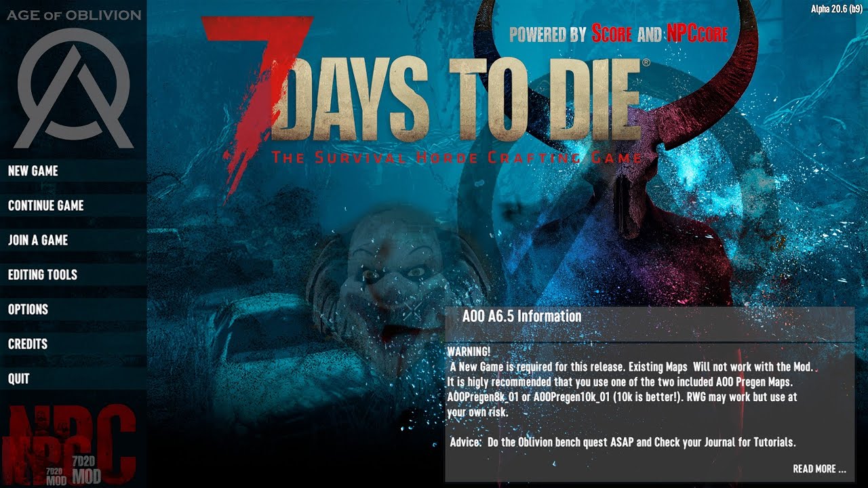Click Read More link in news panel
868x488 pixels.
(x=819, y=469)
